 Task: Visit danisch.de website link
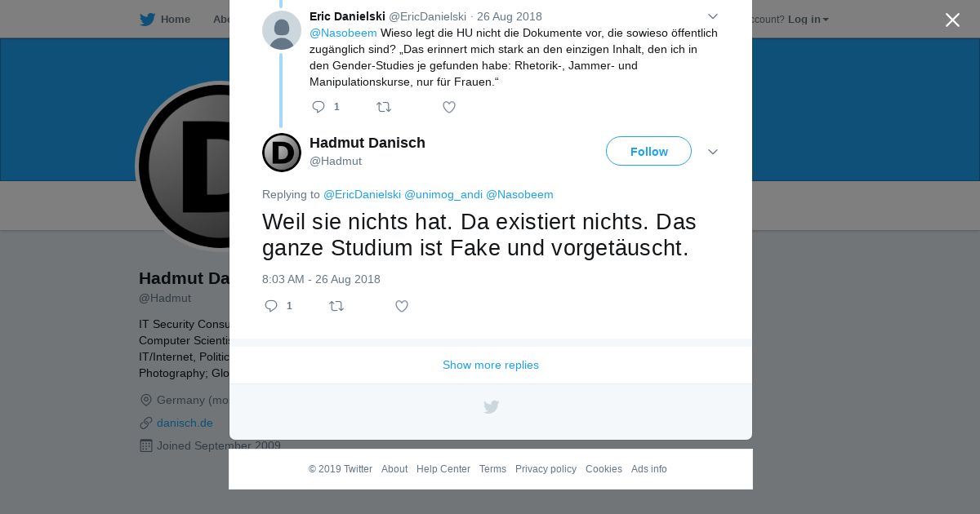click(185, 423)
